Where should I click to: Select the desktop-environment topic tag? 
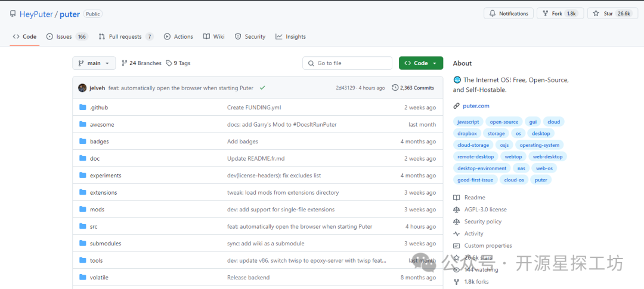click(482, 168)
